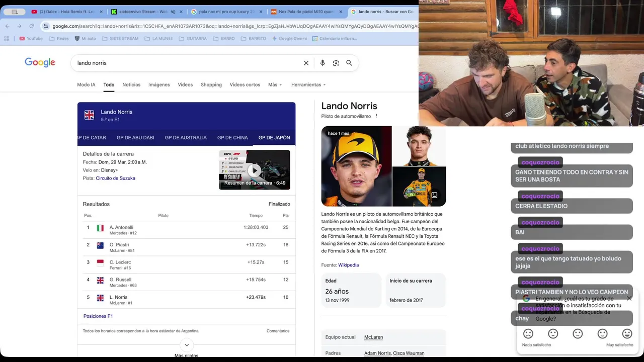Open more options next to Piloto de automovilismo
This screenshot has height=362, width=644.
[376, 116]
